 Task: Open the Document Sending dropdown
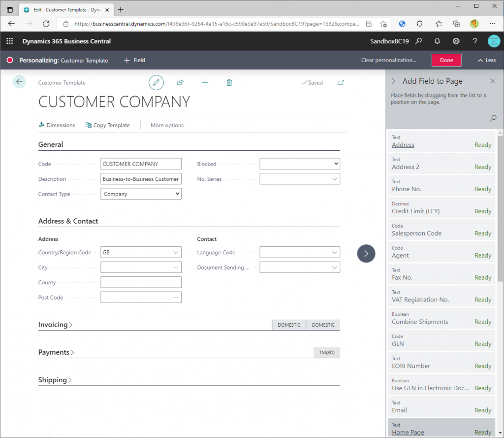pyautogui.click(x=335, y=268)
